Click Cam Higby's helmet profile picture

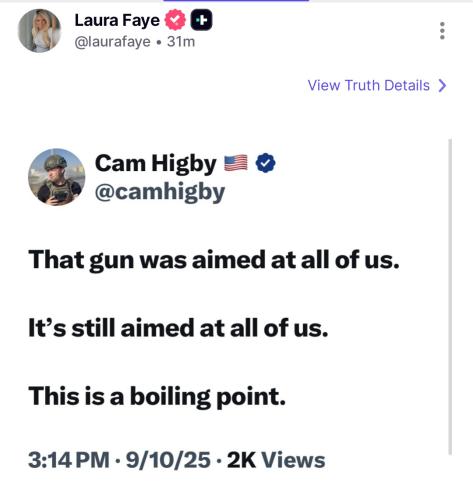(56, 177)
